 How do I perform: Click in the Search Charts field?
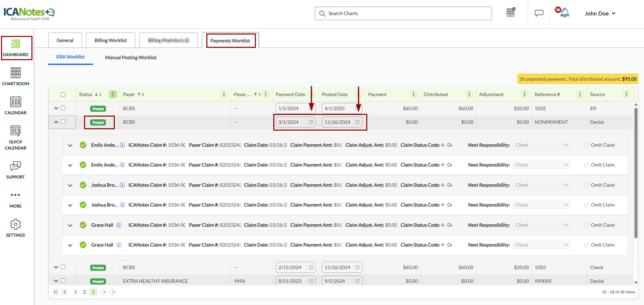pos(403,13)
